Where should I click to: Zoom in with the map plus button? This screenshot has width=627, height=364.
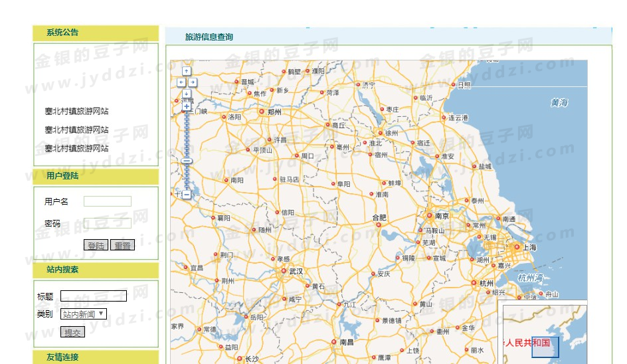click(x=187, y=106)
